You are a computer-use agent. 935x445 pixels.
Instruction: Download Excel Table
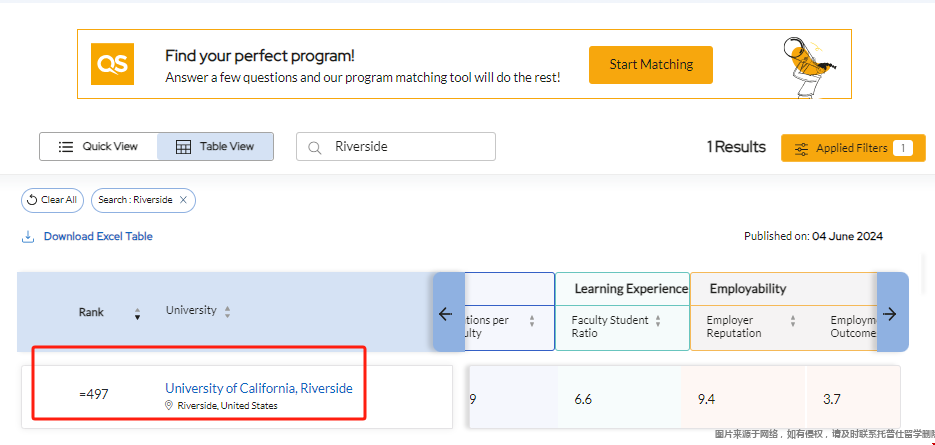pyautogui.click(x=98, y=236)
